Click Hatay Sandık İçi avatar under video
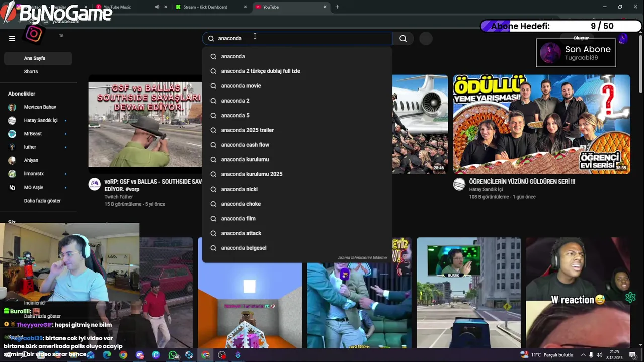Viewport: 644px width, 362px height. click(x=459, y=184)
